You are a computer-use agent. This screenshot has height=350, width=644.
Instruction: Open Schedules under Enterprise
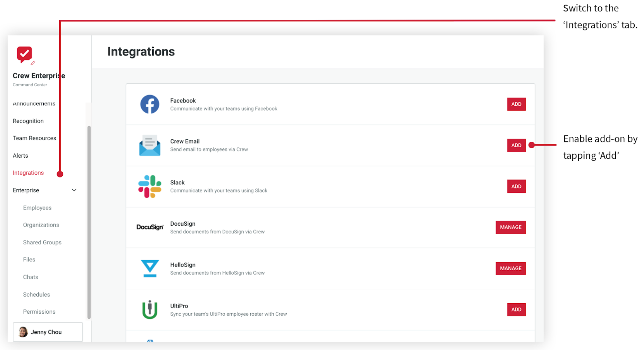36,294
